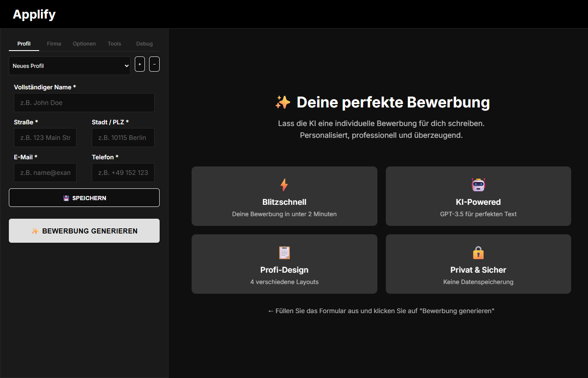The image size is (588, 378).
Task: Click the clipboard icon on Profi-Design card
Action: (284, 252)
